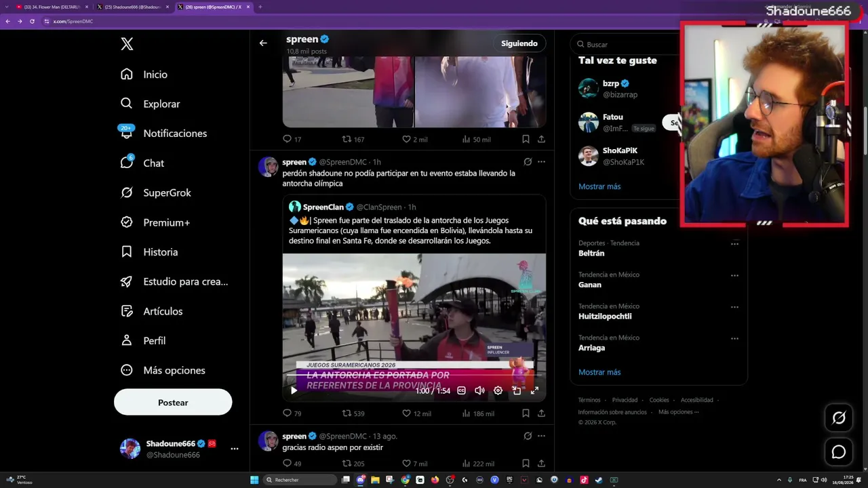Click the X logo in the sidebar
The image size is (868, 488).
pyautogui.click(x=127, y=44)
